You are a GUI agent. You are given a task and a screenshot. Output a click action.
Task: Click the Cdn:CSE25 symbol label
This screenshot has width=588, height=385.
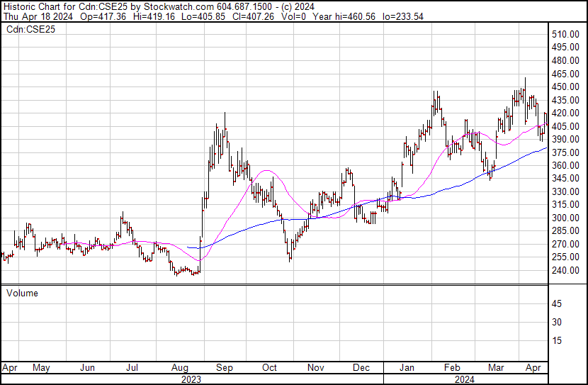pos(28,29)
